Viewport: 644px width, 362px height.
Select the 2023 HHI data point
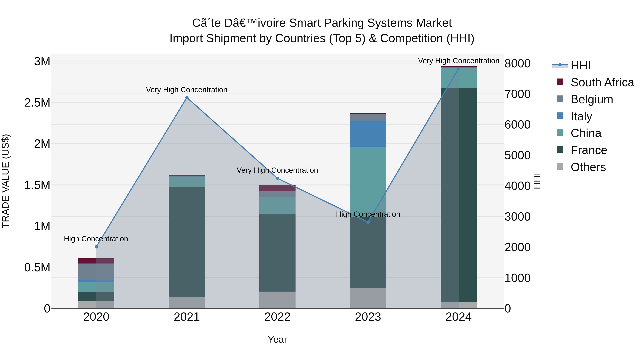[x=368, y=222]
